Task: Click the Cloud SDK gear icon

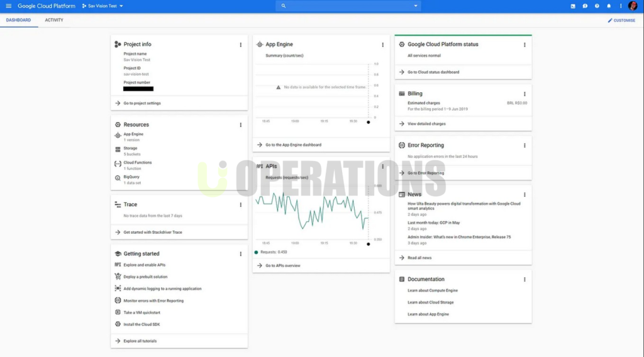Action: pyautogui.click(x=118, y=324)
